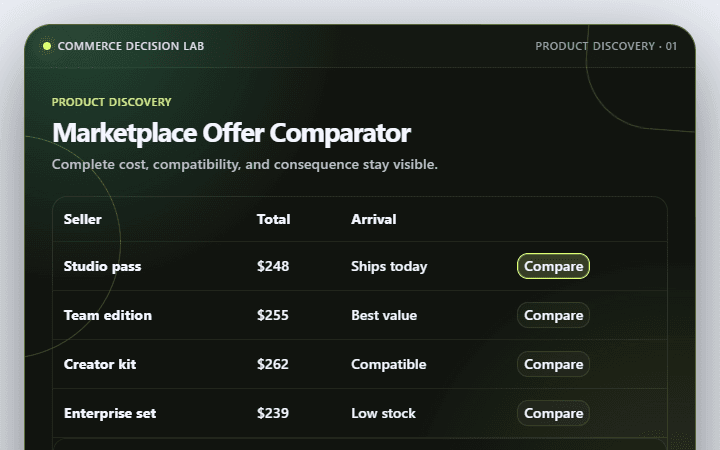Click the green dot beside Commerce Decision Lab
Image resolution: width=720 pixels, height=450 pixels.
pos(47,46)
